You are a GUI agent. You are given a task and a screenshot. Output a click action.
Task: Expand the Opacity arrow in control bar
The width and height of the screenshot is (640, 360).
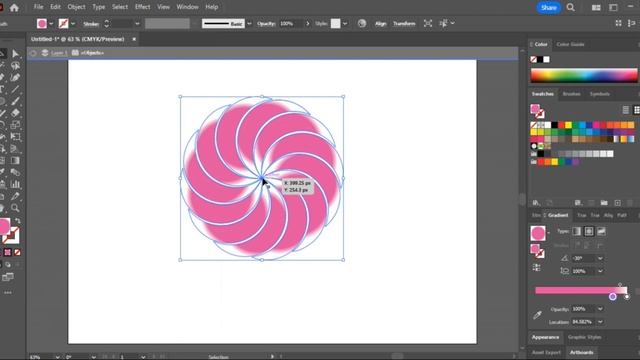point(307,24)
